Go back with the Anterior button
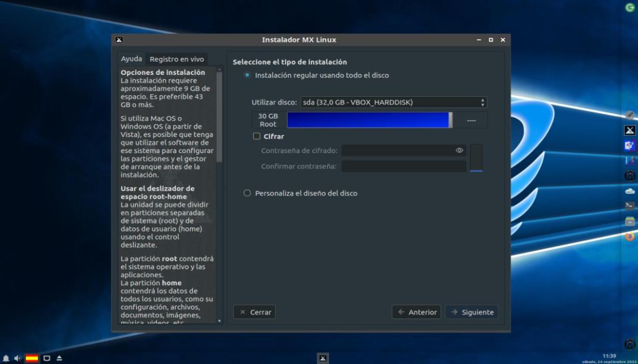638x364 pixels. [416, 312]
